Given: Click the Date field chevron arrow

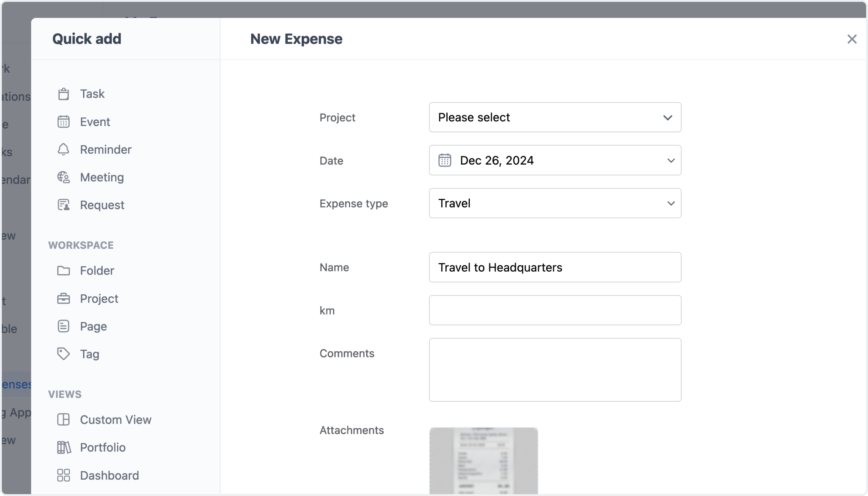Looking at the screenshot, I should [x=671, y=161].
